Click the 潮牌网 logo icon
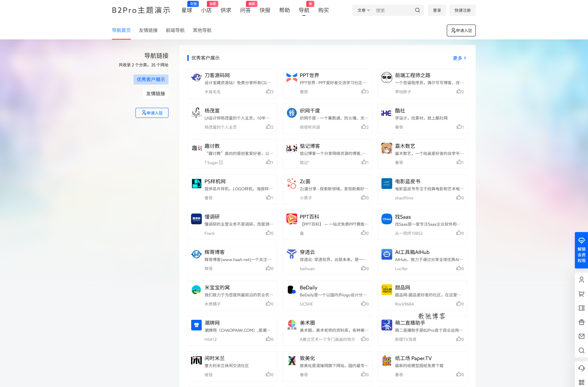Image resolution: width=588 pixels, height=387 pixels. [x=196, y=325]
